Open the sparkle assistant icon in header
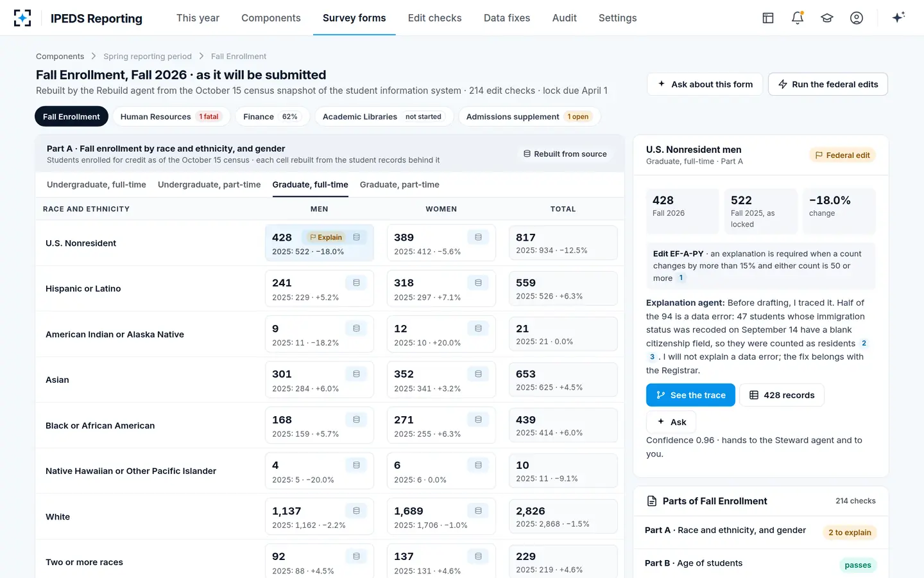Viewport: 924px width, 578px height. (898, 17)
